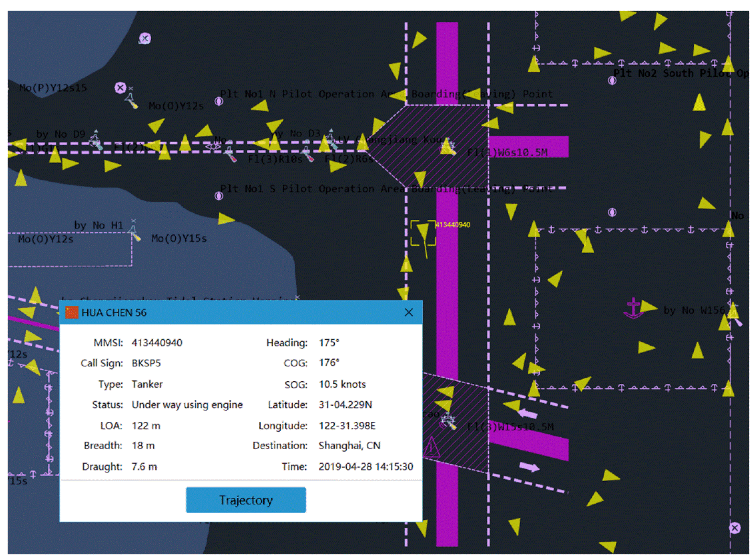Click the China flag icon in popup title

pos(72,312)
